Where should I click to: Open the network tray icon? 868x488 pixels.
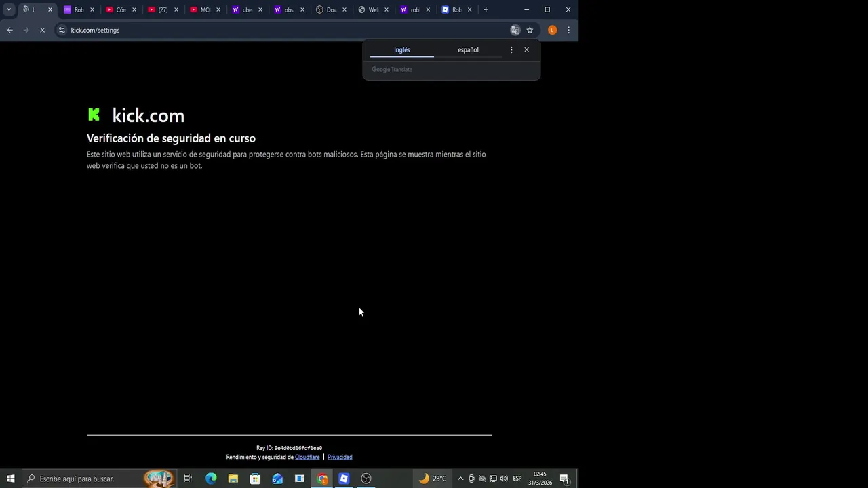pyautogui.click(x=493, y=479)
